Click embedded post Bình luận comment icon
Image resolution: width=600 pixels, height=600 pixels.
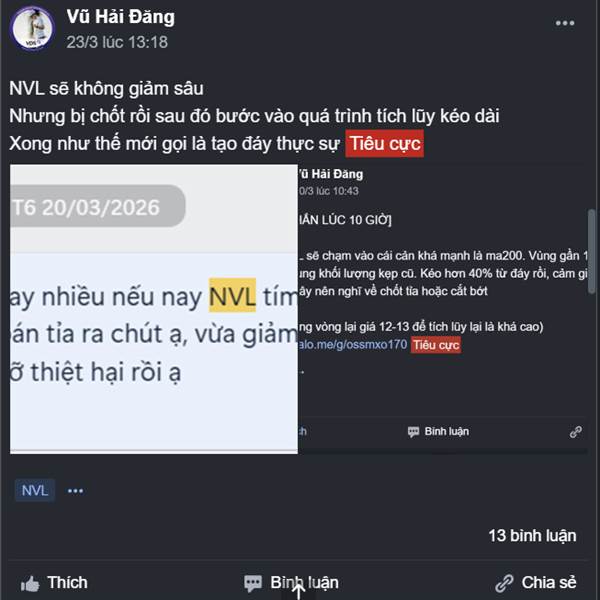[x=413, y=432]
